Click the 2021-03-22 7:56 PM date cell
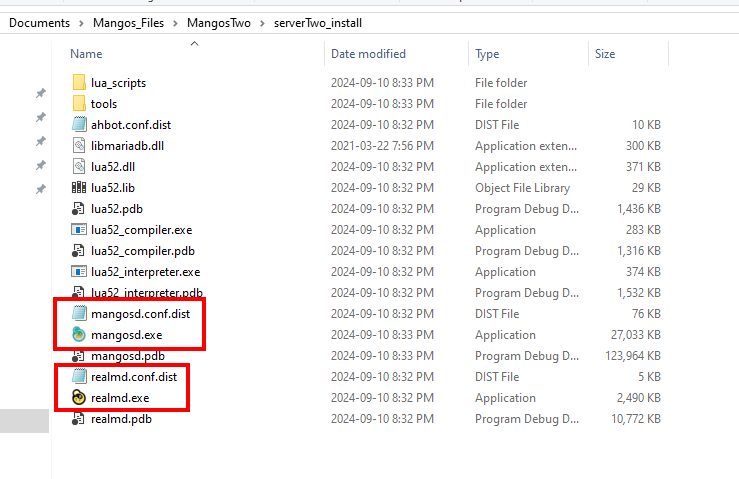 (x=382, y=146)
